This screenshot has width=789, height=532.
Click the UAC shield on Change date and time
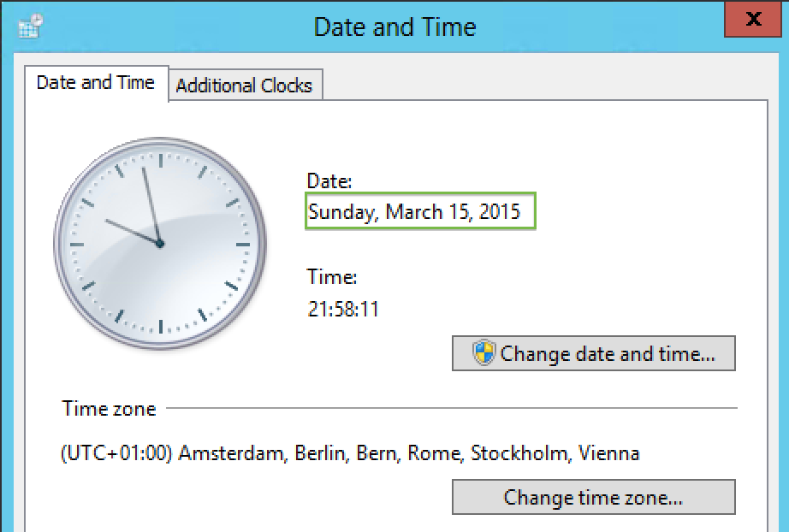pos(484,353)
